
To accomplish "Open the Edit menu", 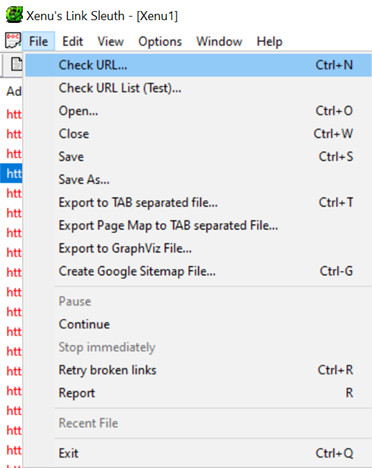I will [72, 41].
